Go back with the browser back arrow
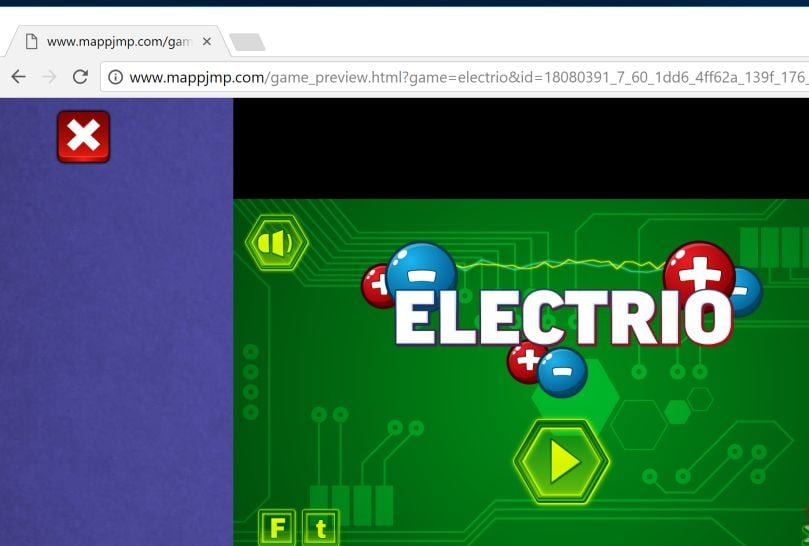This screenshot has height=546, width=809. coord(19,77)
